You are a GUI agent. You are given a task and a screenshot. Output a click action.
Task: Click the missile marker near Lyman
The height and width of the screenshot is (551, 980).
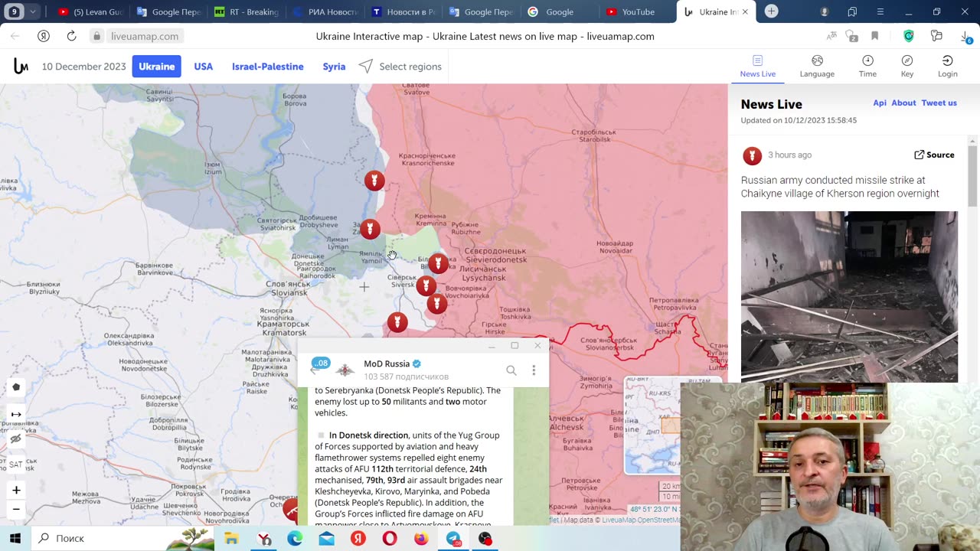point(370,229)
